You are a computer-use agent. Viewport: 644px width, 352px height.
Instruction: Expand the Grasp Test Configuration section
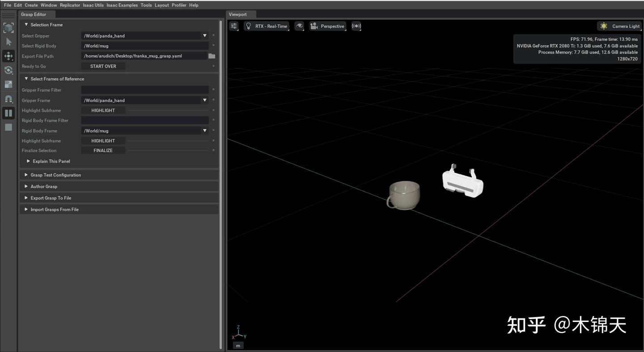55,175
